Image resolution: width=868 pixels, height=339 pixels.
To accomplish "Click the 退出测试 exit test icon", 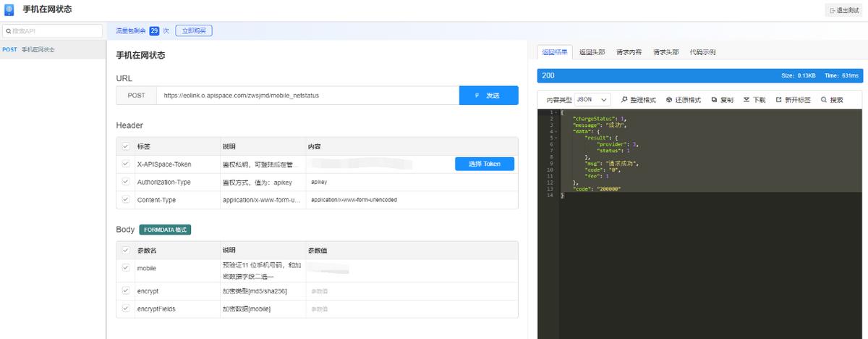I will pyautogui.click(x=833, y=10).
